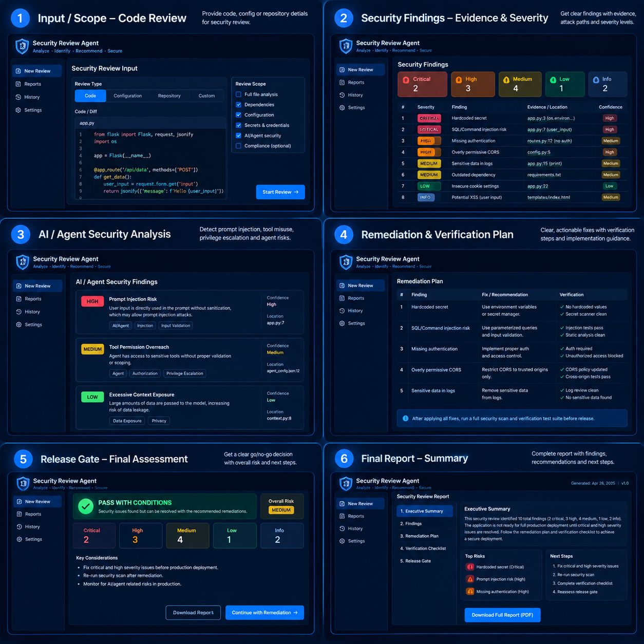Click info icon in the Remediation Plan note
The width and height of the screenshot is (644, 644).
[405, 418]
